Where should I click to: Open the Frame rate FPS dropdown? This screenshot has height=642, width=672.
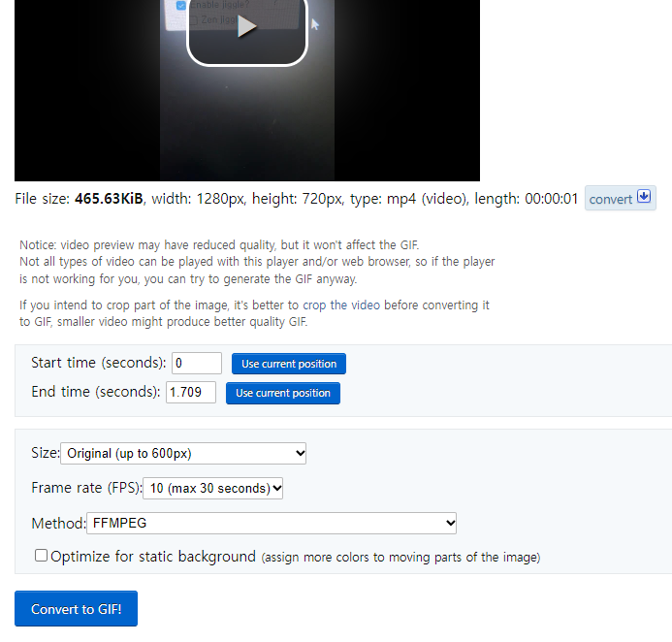(x=213, y=488)
